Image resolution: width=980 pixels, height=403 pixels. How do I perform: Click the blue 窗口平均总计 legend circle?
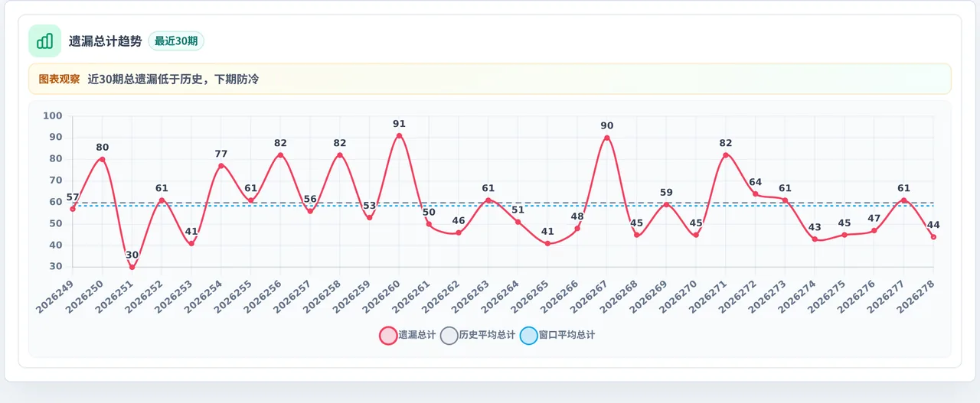529,336
